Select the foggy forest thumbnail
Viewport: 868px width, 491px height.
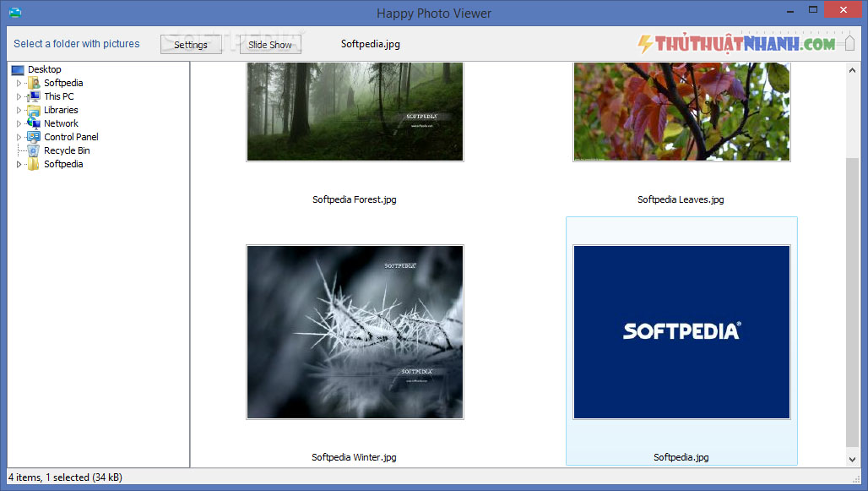click(x=355, y=112)
